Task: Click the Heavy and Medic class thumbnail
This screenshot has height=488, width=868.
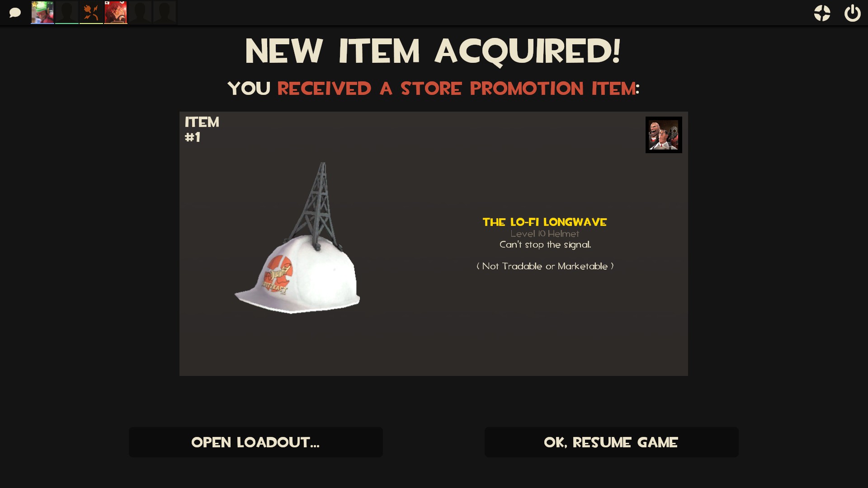Action: 664,135
